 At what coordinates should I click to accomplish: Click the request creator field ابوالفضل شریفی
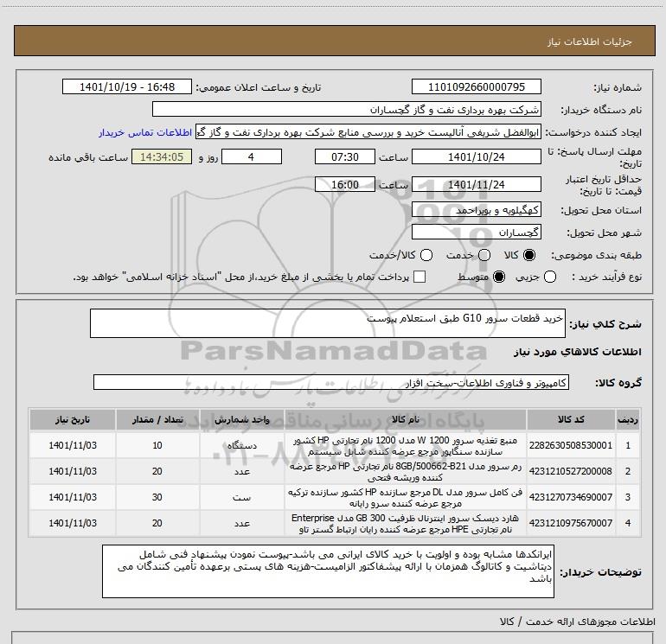(368, 132)
